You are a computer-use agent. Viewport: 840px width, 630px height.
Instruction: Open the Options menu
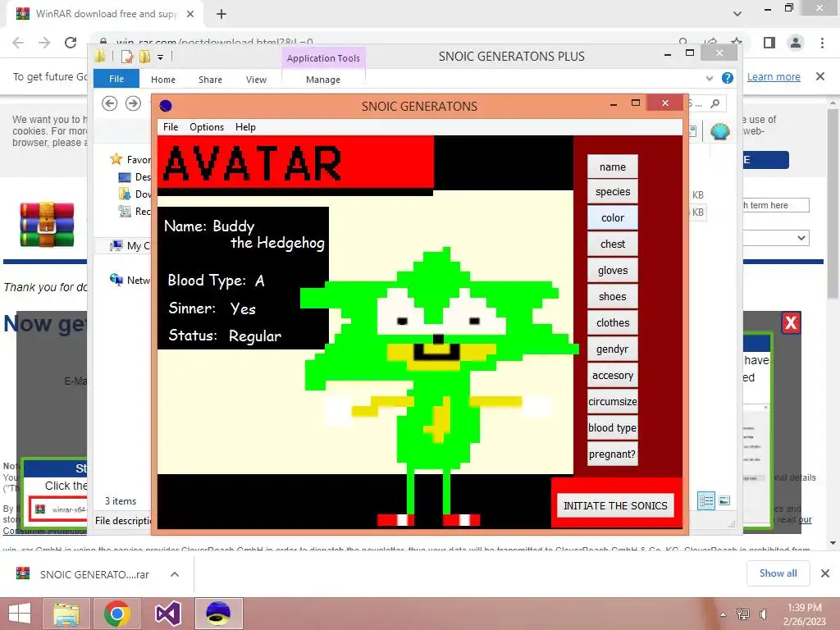[x=206, y=127]
